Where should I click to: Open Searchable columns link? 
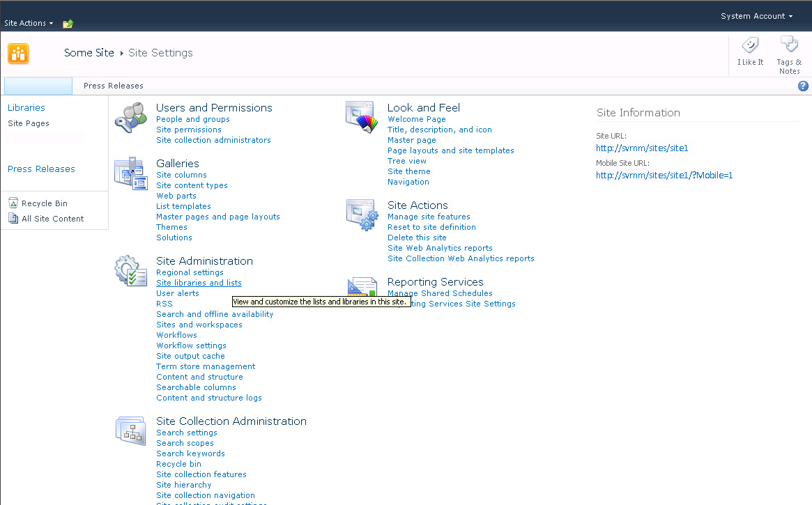click(197, 387)
